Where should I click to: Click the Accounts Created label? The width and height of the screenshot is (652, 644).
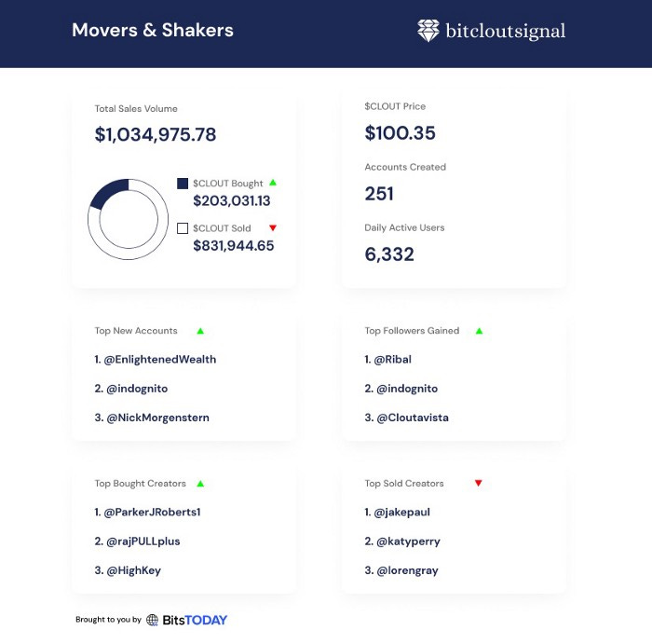[x=405, y=167]
